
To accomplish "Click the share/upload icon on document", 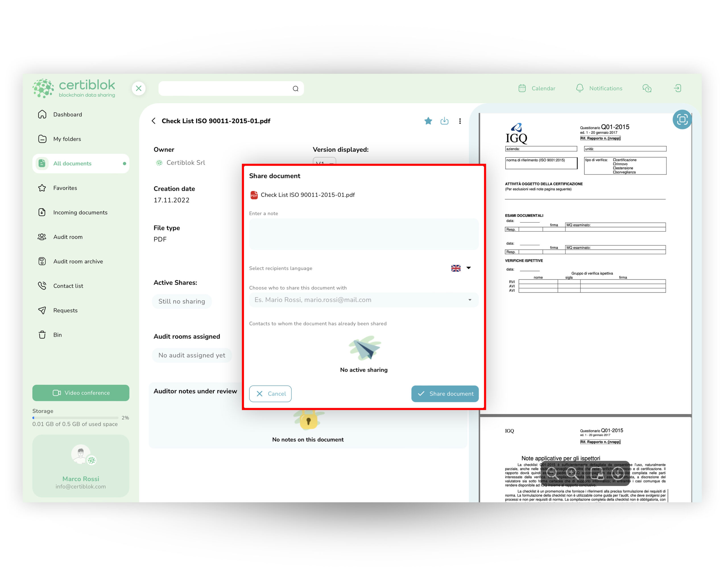I will pyautogui.click(x=444, y=120).
